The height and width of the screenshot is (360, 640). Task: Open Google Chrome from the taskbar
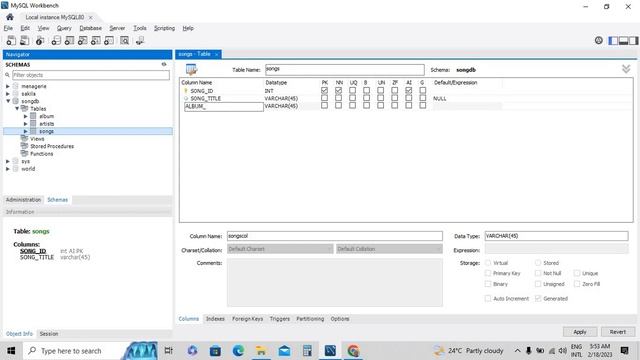click(x=353, y=351)
